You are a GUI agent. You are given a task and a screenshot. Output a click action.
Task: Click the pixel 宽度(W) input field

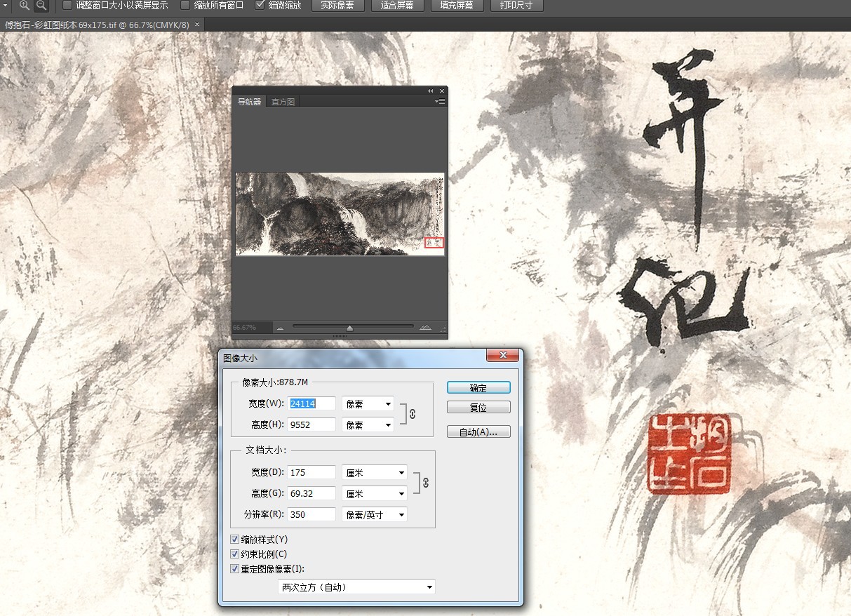(x=311, y=403)
